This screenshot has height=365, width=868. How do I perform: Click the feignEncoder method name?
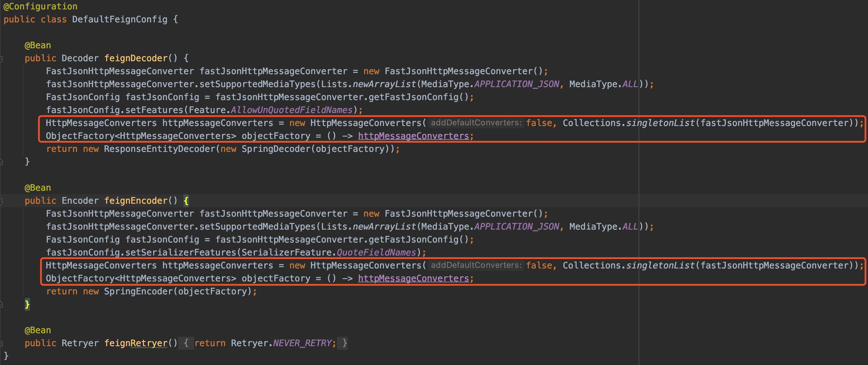(x=136, y=201)
